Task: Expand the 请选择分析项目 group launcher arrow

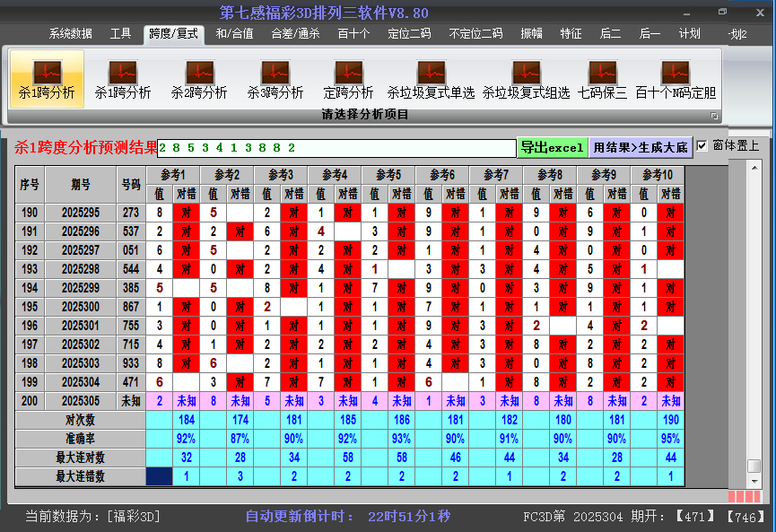Action: [x=715, y=116]
